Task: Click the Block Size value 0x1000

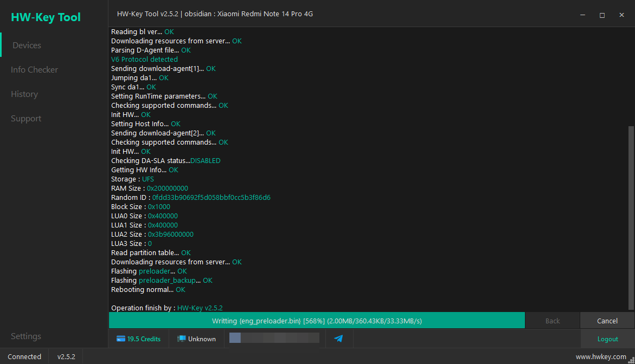Action: 159,207
